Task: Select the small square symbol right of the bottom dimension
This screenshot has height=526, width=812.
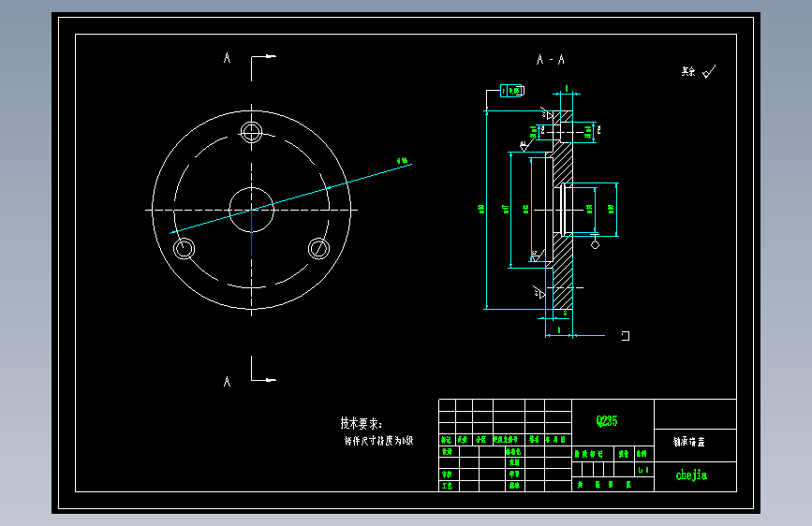Action: pos(626,336)
